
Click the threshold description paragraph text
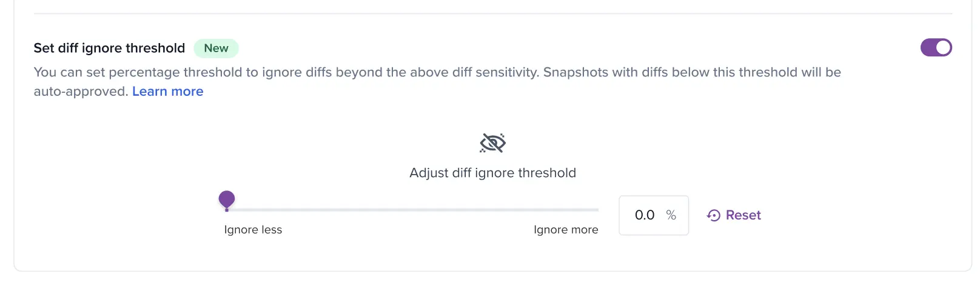[437, 72]
